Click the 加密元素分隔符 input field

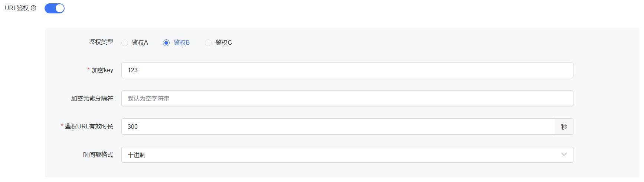pos(347,99)
